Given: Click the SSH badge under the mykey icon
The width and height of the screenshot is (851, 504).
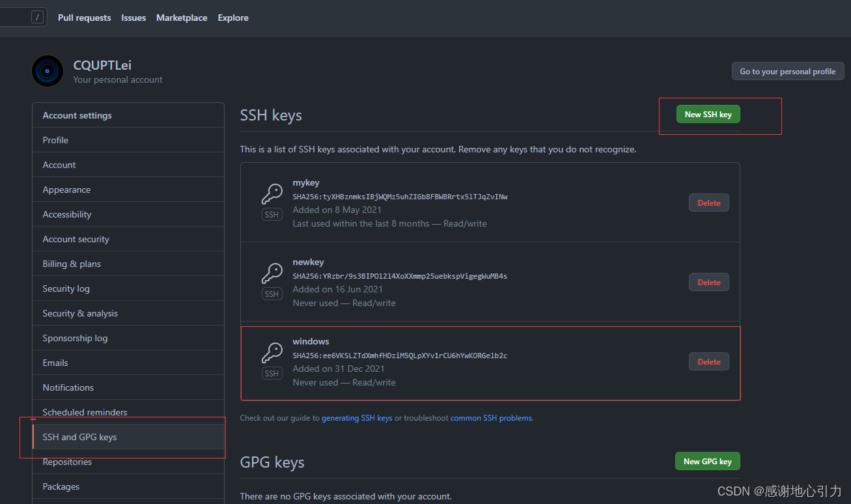Looking at the screenshot, I should (272, 214).
